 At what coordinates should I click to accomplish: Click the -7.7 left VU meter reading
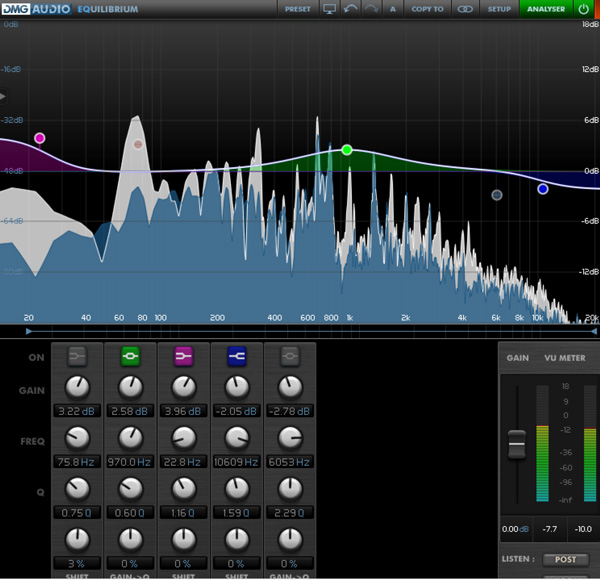(x=549, y=529)
